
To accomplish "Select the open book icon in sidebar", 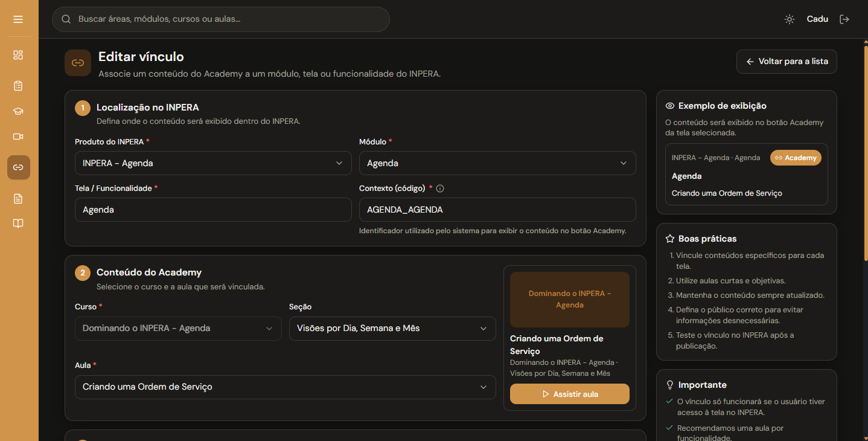I will click(x=18, y=224).
